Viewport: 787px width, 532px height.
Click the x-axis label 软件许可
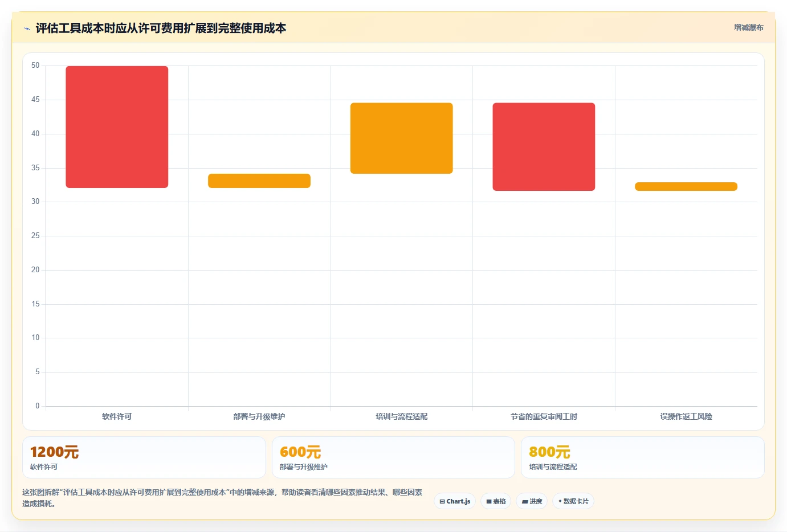click(117, 416)
